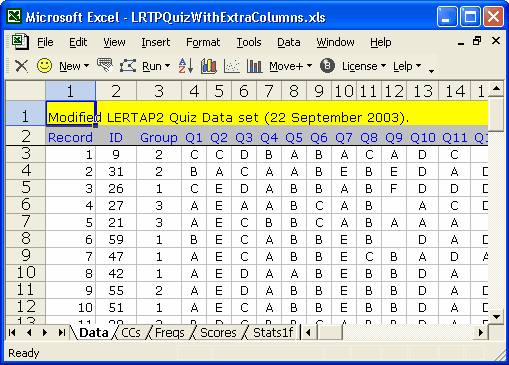
Task: Select the 'Group' header cell
Action: pyautogui.click(x=159, y=137)
